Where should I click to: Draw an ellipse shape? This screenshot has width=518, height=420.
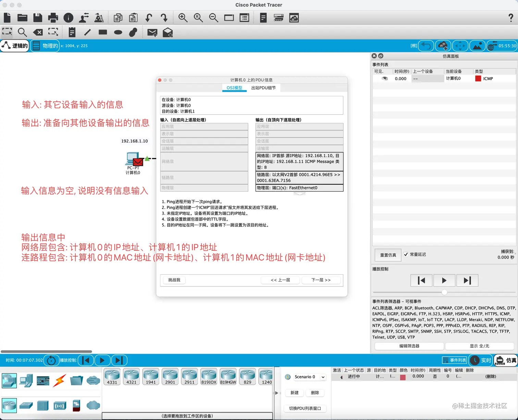[x=118, y=32]
